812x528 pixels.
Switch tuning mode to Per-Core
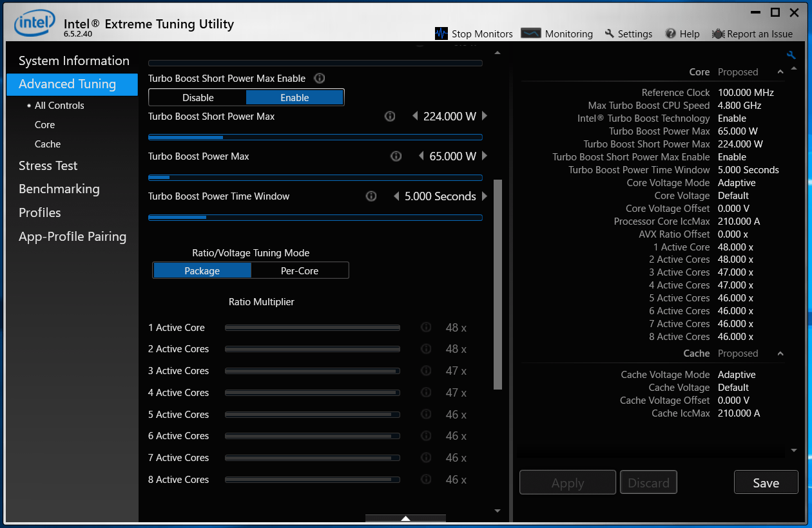pyautogui.click(x=300, y=271)
